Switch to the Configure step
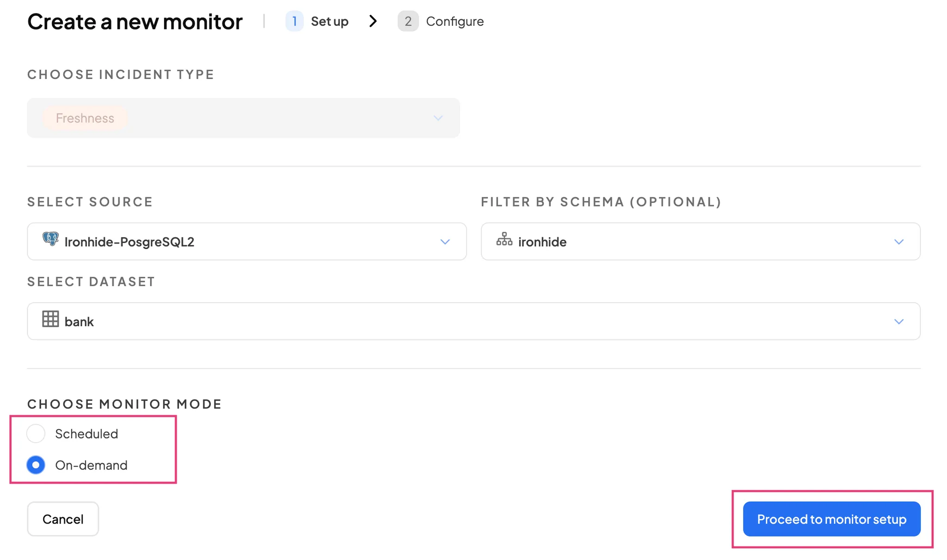The width and height of the screenshot is (947, 560). click(x=455, y=21)
